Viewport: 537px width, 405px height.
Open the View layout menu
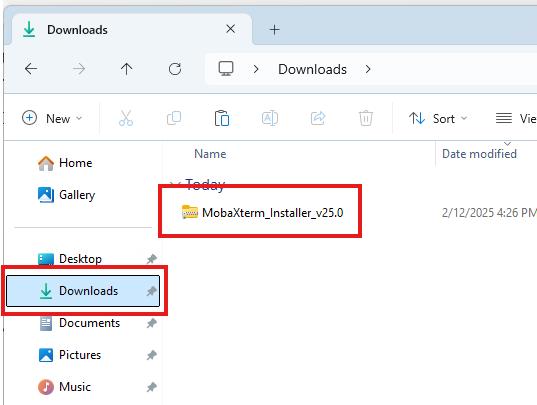tap(516, 118)
